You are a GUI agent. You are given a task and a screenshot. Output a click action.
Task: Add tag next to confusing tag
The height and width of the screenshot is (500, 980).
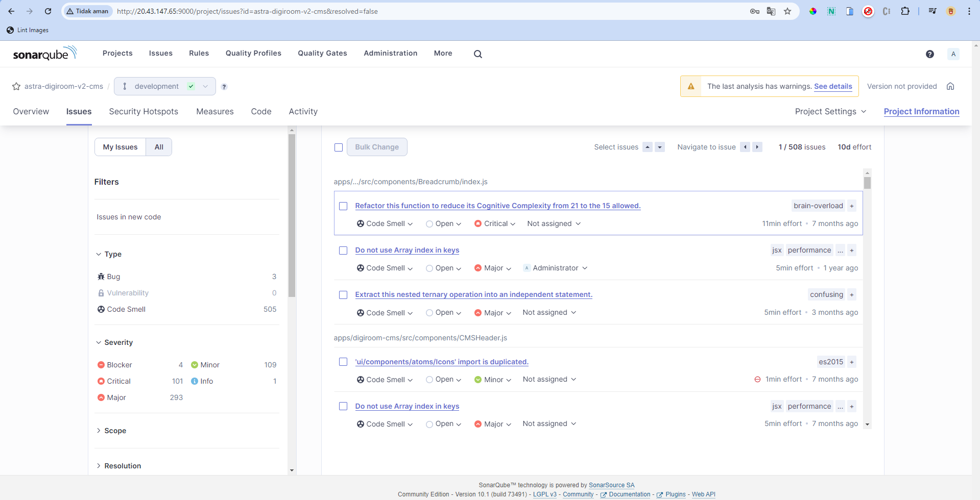tap(852, 294)
